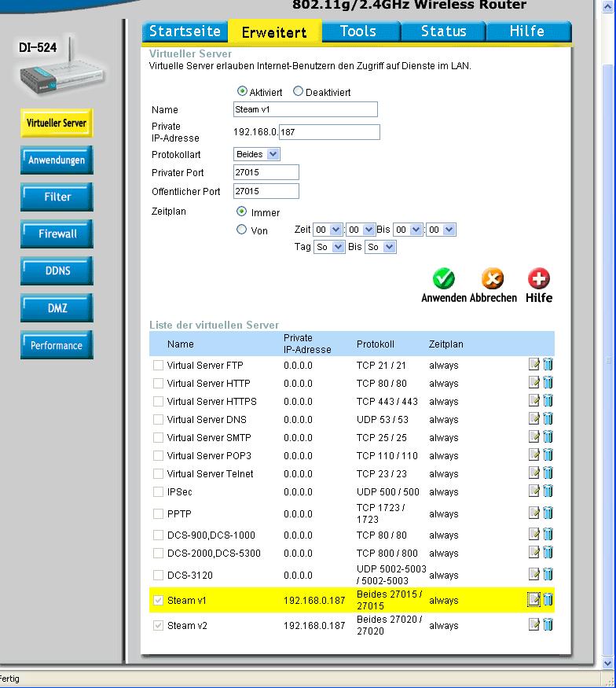Go to the DDNS settings page
The width and height of the screenshot is (616, 688).
pyautogui.click(x=57, y=270)
